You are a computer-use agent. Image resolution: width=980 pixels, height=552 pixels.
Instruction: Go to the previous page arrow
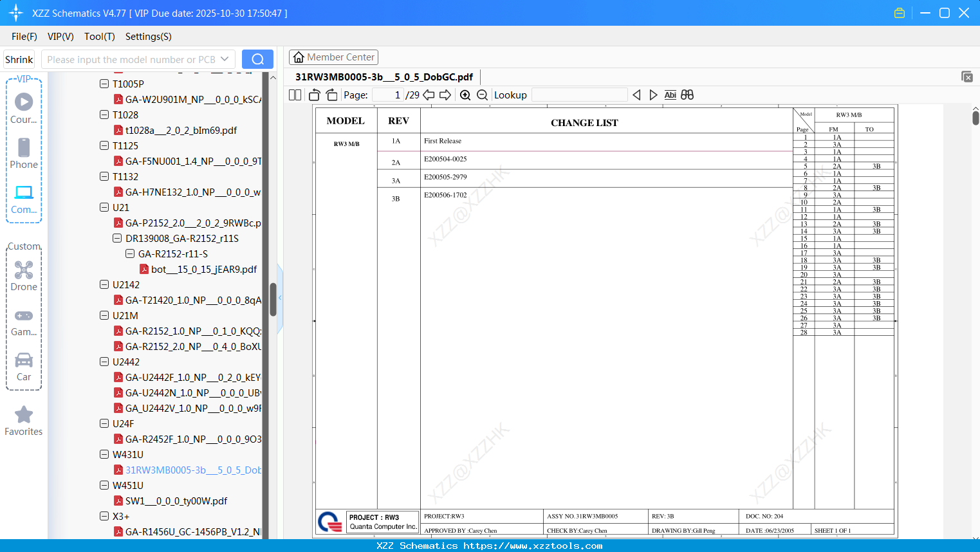point(429,95)
